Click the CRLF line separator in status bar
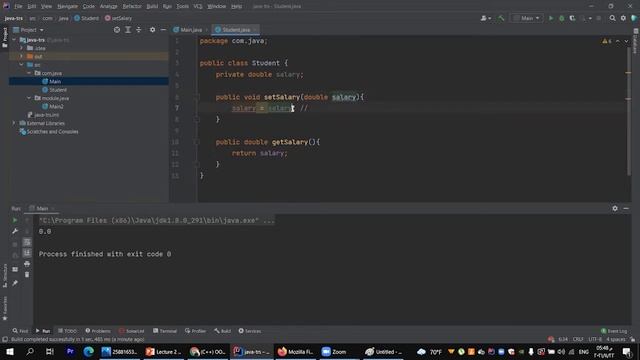The width and height of the screenshot is (640, 360). click(578, 339)
